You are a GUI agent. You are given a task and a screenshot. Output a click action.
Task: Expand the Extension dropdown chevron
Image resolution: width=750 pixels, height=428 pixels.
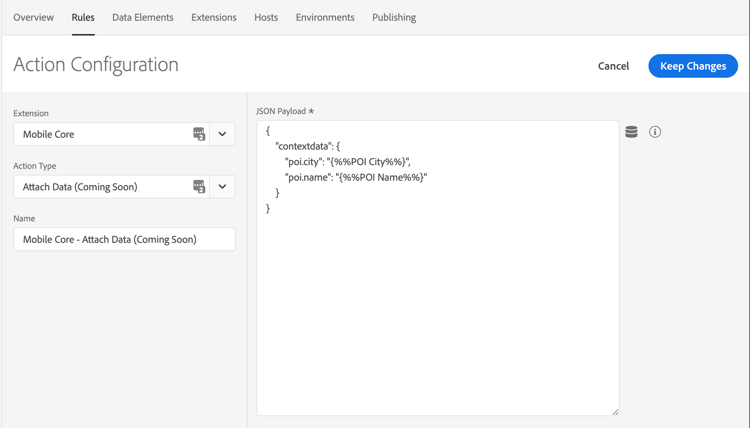click(222, 134)
